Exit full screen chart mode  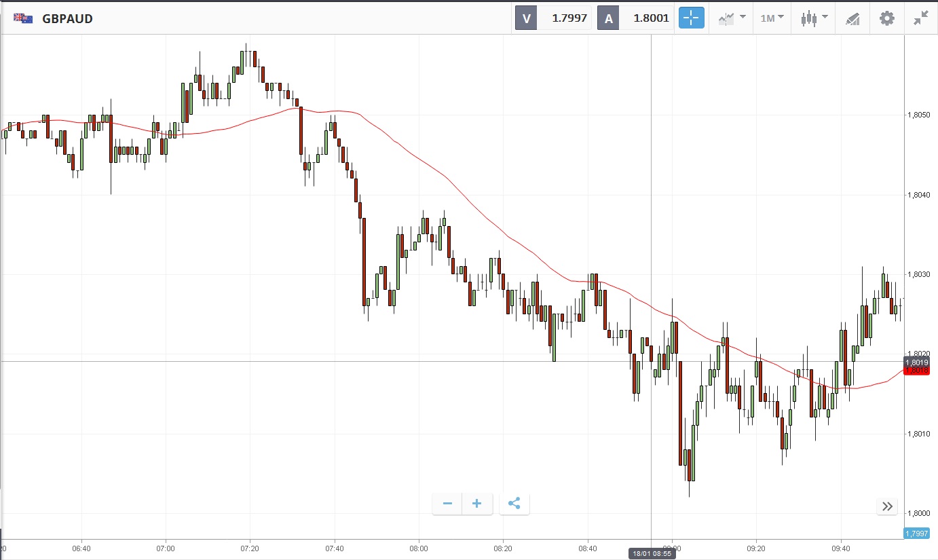[920, 18]
